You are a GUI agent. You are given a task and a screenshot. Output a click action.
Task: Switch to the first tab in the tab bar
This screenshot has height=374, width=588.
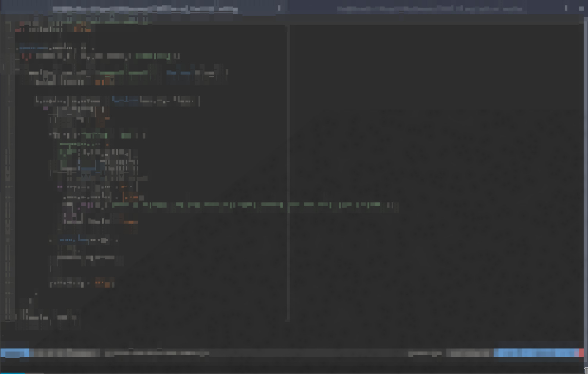pos(145,9)
